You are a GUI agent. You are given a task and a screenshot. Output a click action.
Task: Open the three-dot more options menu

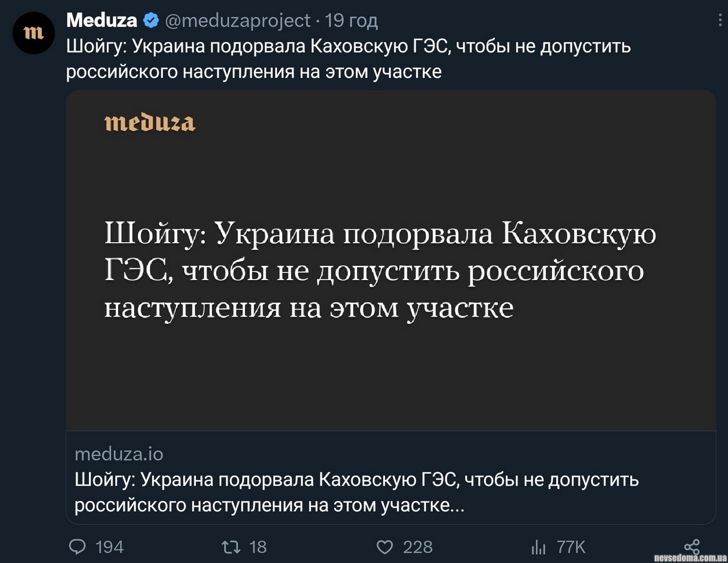720,20
